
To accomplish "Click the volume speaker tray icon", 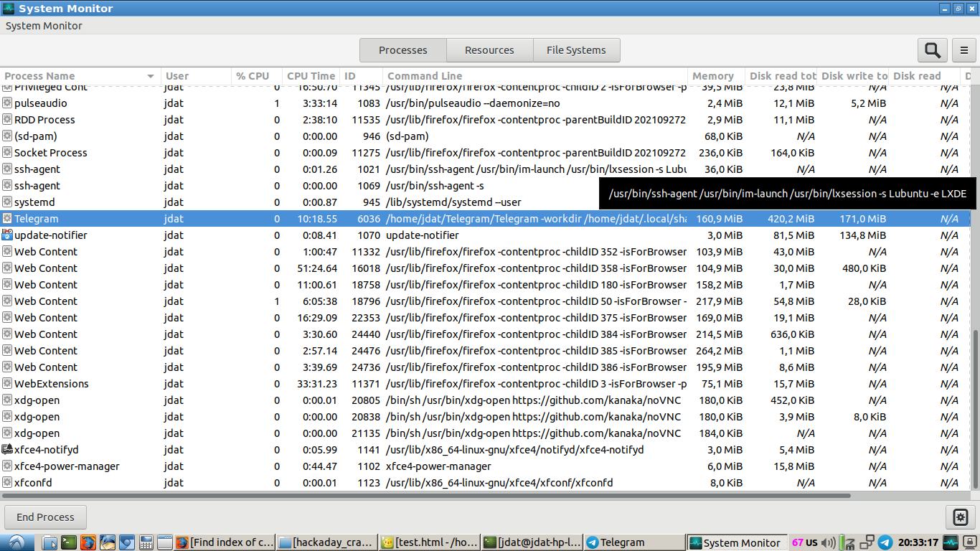I will pos(829,542).
